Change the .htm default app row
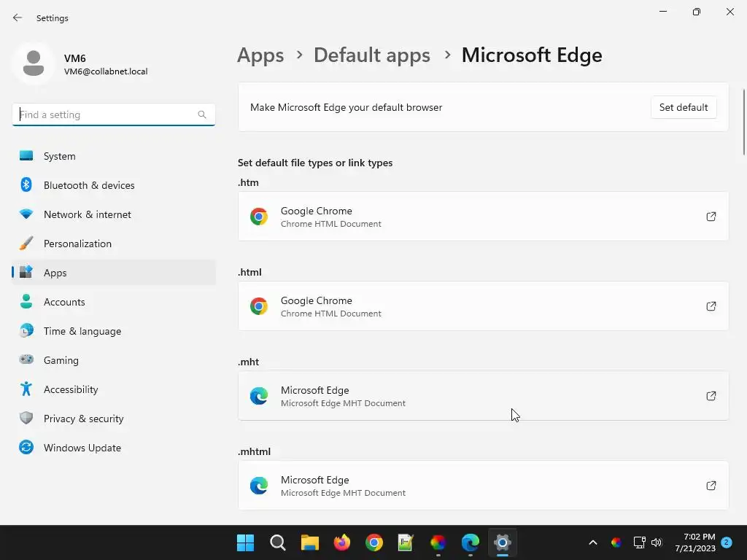The image size is (747, 560). point(483,216)
